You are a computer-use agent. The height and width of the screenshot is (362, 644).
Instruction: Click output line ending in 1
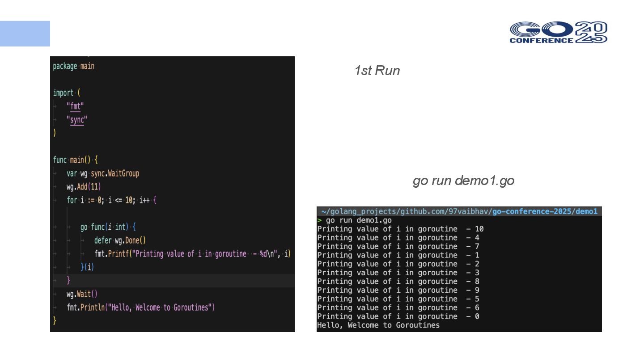(398, 255)
